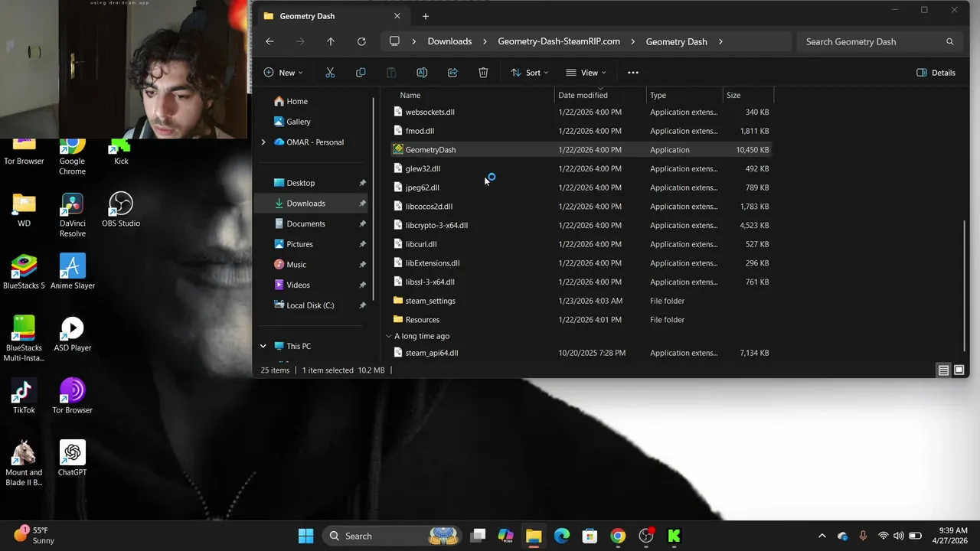
Task: Open Anime Slayer desktop shortcut
Action: pyautogui.click(x=73, y=272)
